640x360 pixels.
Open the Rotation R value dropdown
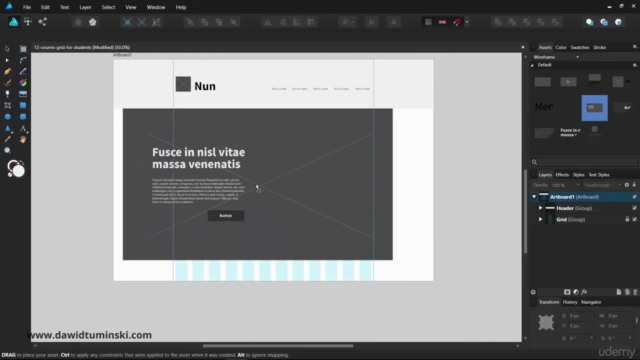(x=591, y=338)
